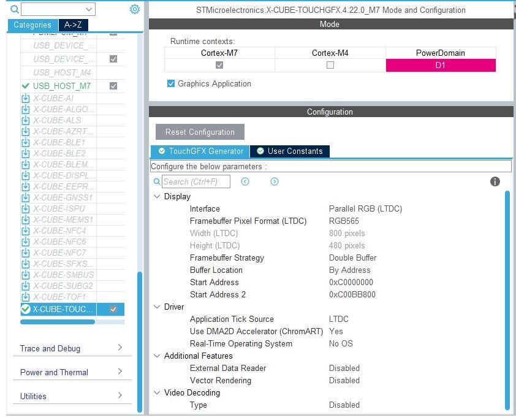Click download icon beside X-CUBE-EEPR

pos(25,186)
